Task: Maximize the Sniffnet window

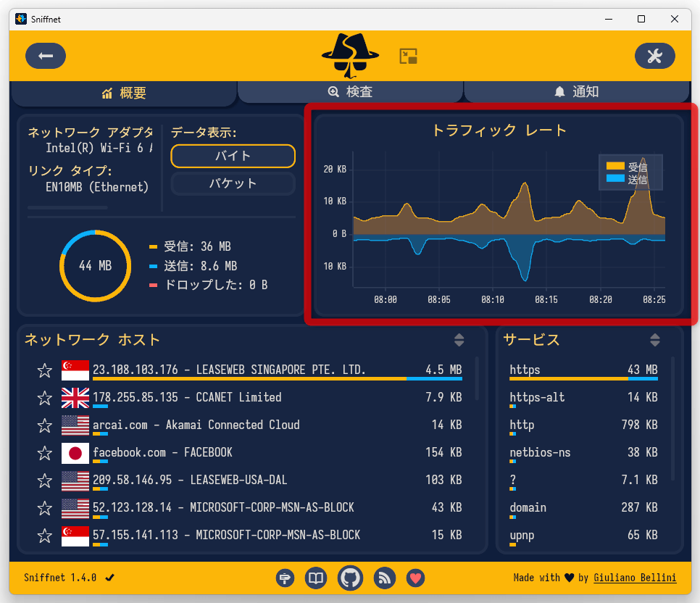Action: [641, 19]
